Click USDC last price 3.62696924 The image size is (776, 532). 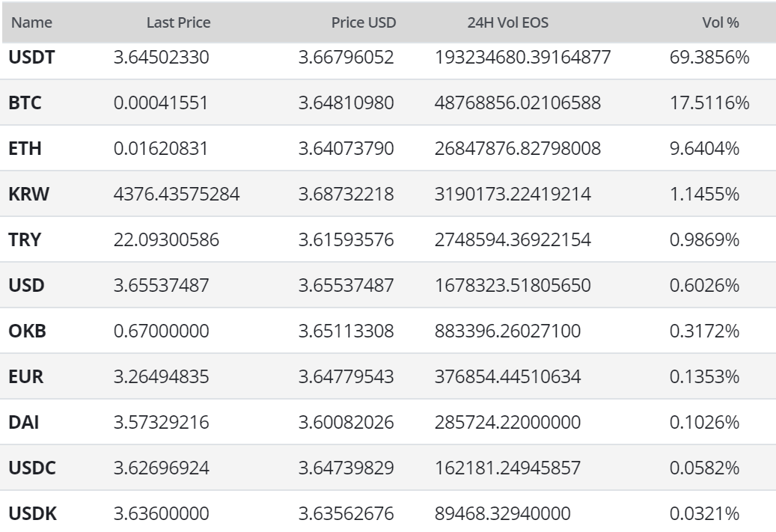[x=162, y=468]
